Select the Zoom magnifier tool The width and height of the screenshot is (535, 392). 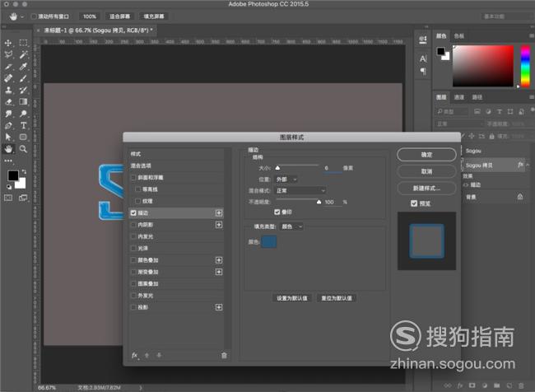click(x=23, y=149)
